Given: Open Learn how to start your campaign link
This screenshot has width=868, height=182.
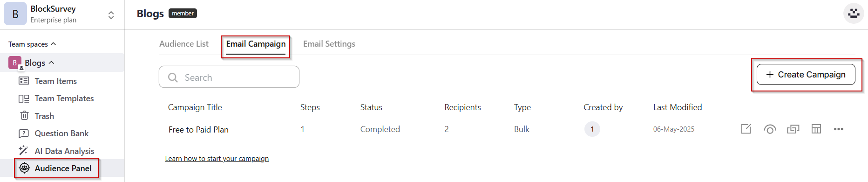Looking at the screenshot, I should [x=217, y=159].
